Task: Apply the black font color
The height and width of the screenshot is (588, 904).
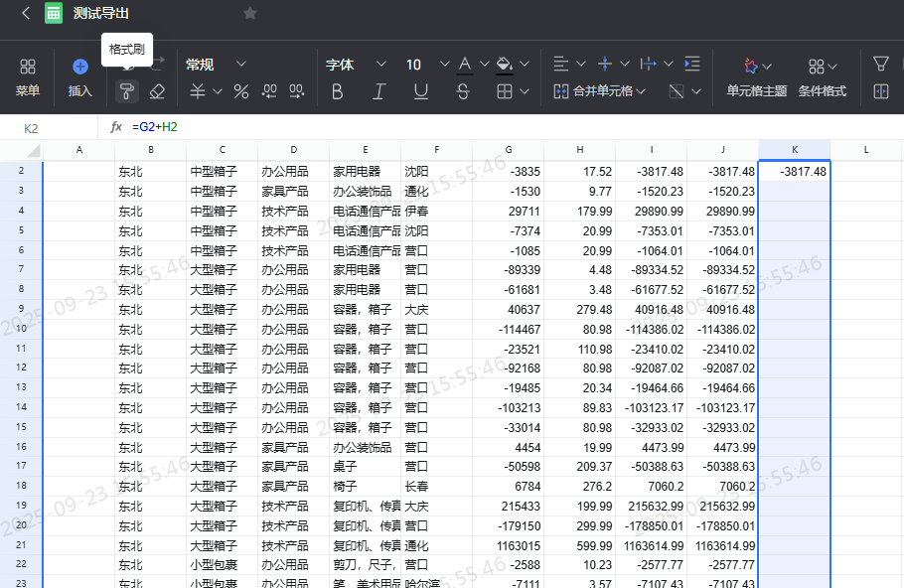Action: point(465,65)
